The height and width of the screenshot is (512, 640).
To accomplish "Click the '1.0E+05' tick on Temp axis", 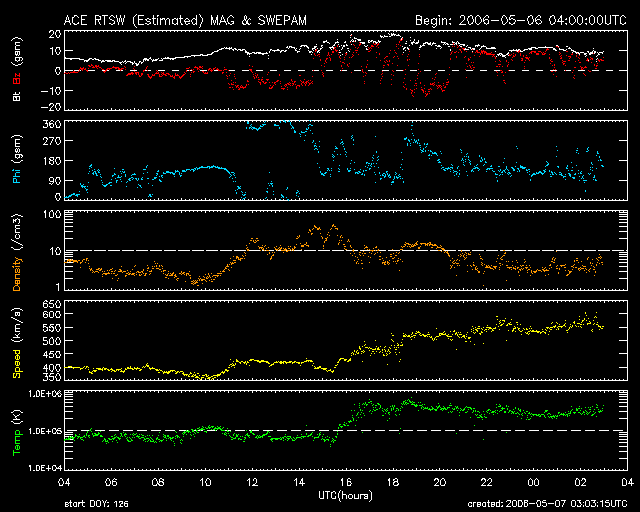I will click(x=45, y=431).
